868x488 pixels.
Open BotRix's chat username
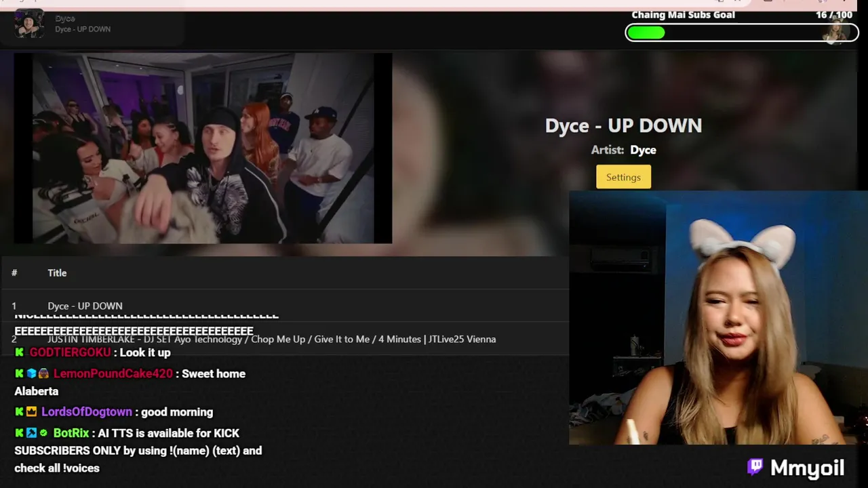tap(71, 433)
